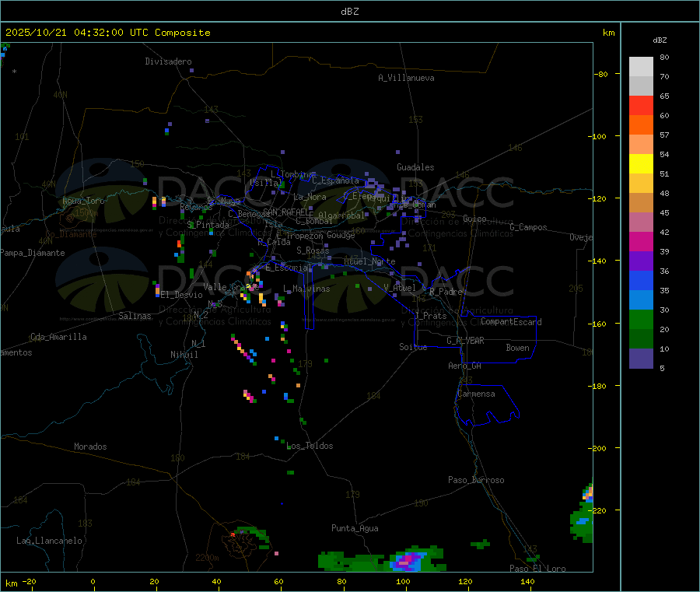Click the red echo pixel near 2200m peak
The height and width of the screenshot is (592, 700).
point(233,534)
